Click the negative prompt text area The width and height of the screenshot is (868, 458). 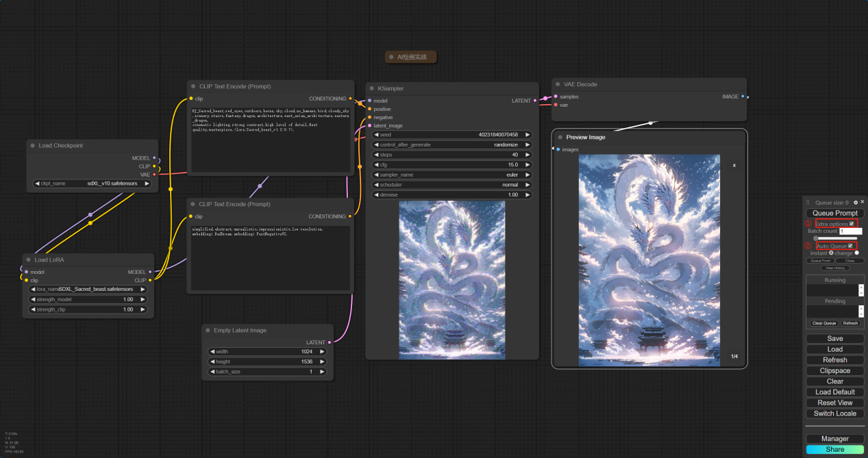pos(271,257)
